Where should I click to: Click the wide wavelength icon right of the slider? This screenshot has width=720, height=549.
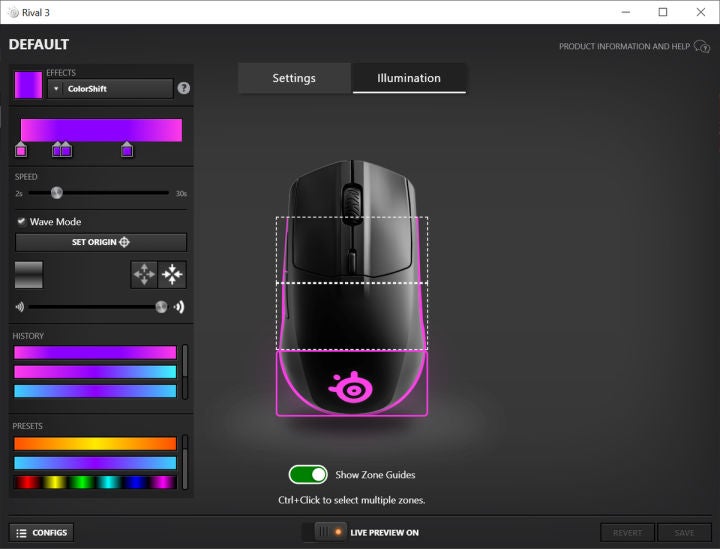point(180,307)
